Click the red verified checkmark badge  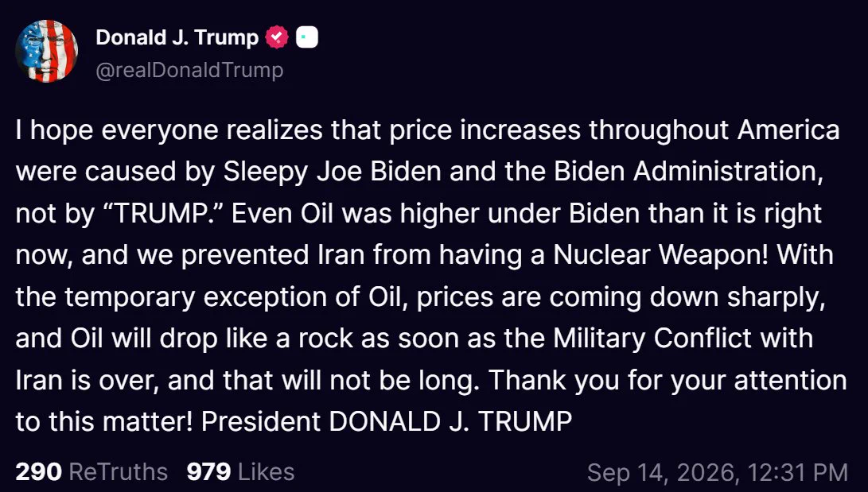coord(277,37)
